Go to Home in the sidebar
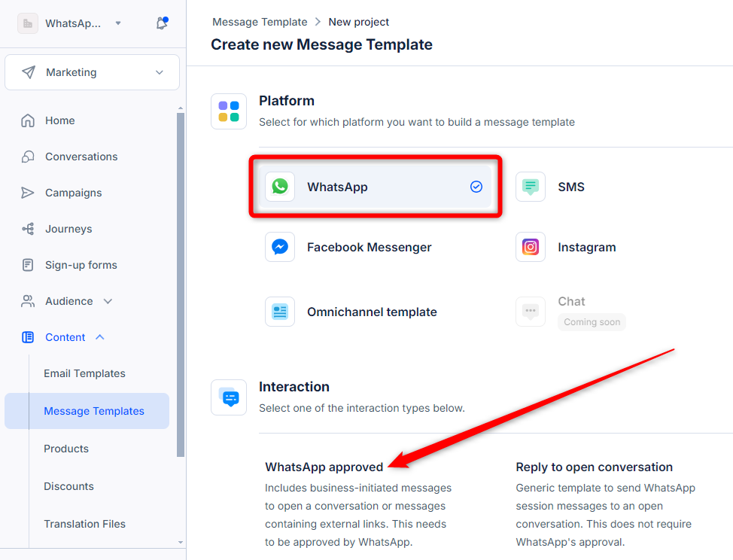733x560 pixels. 60,120
